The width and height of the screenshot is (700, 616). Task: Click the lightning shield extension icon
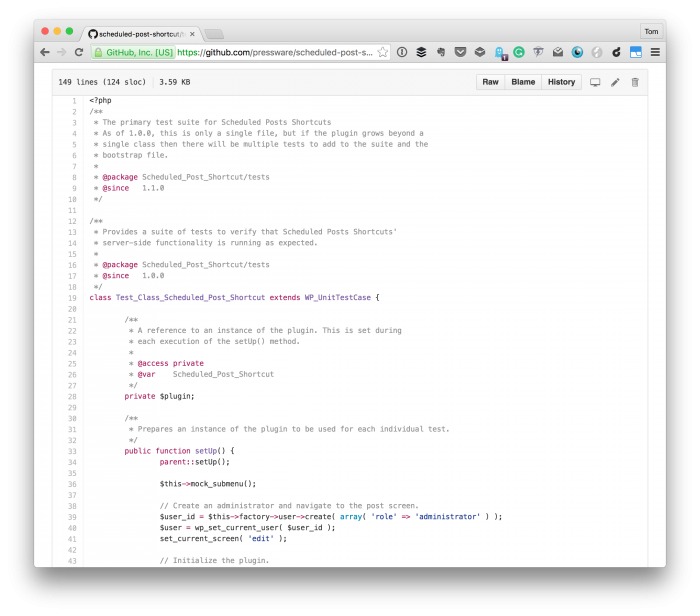click(538, 52)
